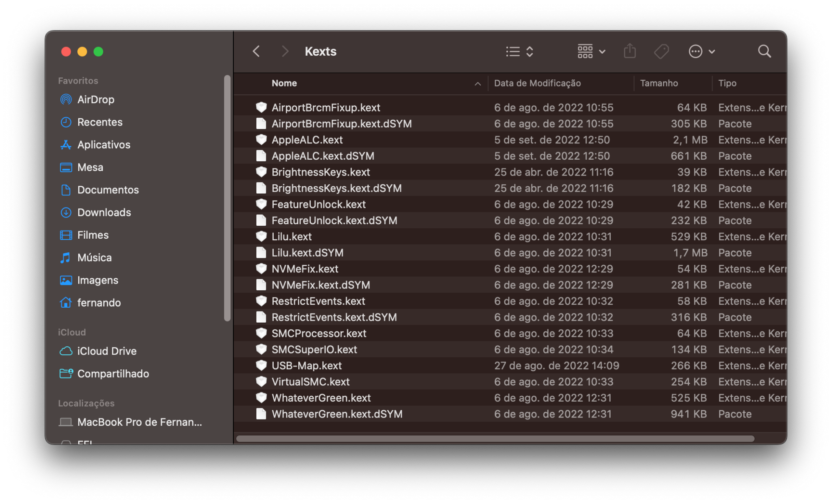Click the 2,1 MB size value
The height and width of the screenshot is (504, 832).
(x=690, y=140)
